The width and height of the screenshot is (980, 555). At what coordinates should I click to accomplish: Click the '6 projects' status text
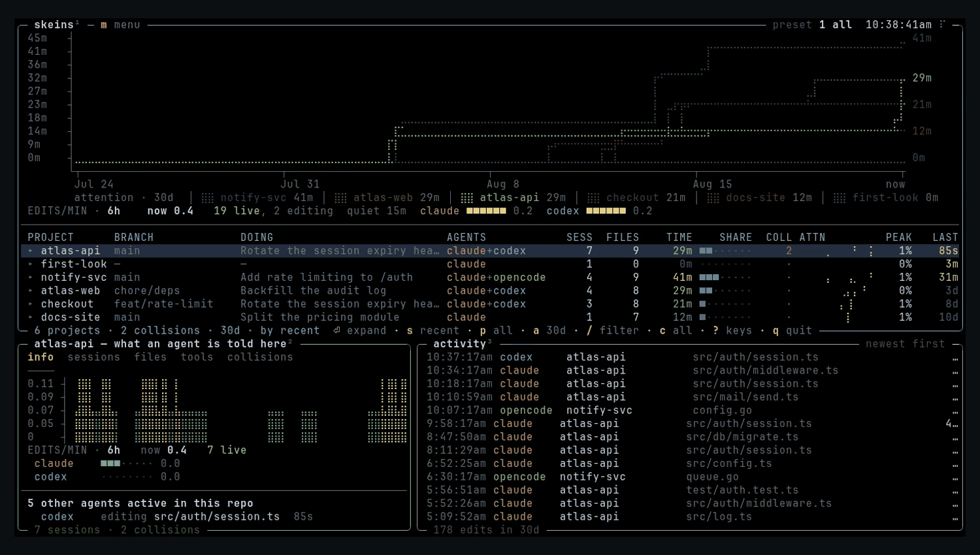pyautogui.click(x=67, y=330)
